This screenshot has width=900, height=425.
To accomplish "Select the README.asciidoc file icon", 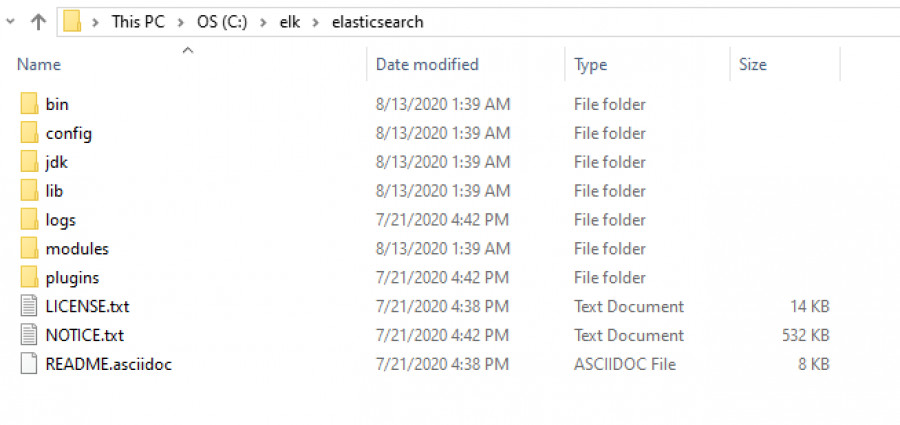I will pos(29,365).
